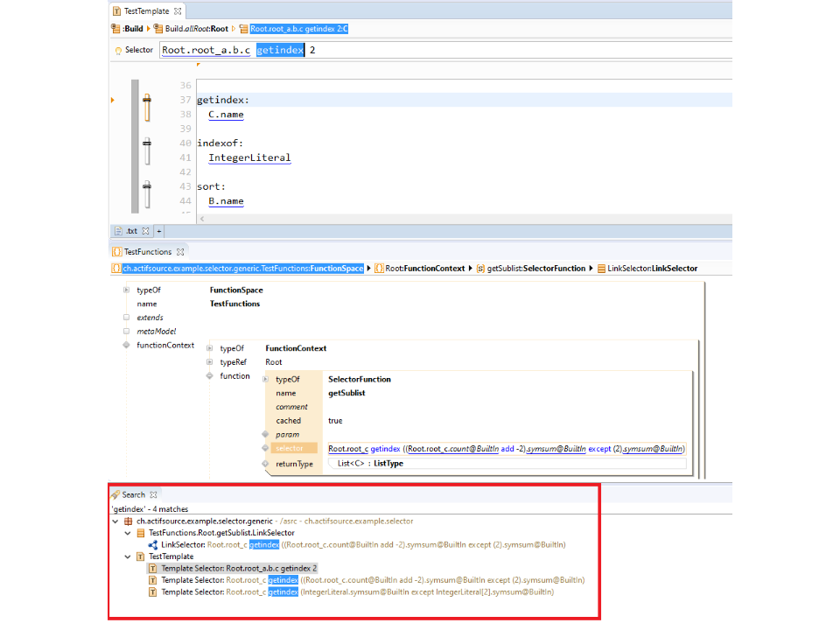The height and width of the screenshot is (630, 840).
Task: Click the Build icon in template breadcrumb
Action: (117, 29)
